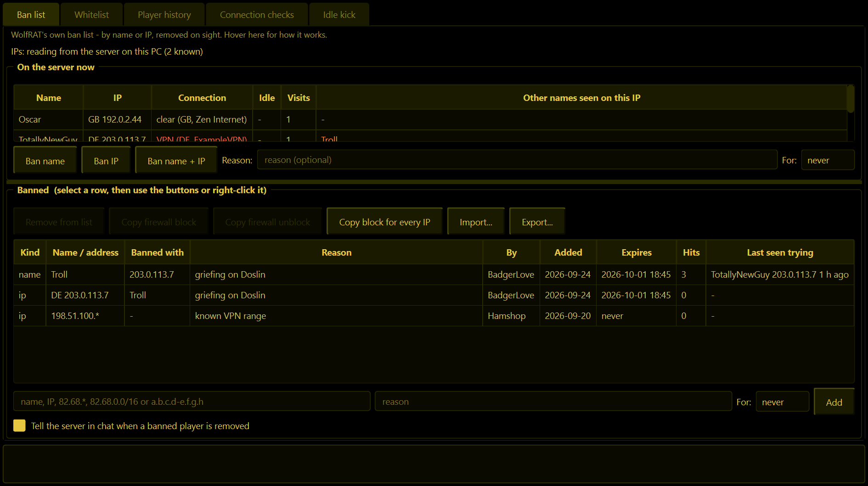The image size is (868, 486).
Task: Click the Name / address column header
Action: point(85,252)
